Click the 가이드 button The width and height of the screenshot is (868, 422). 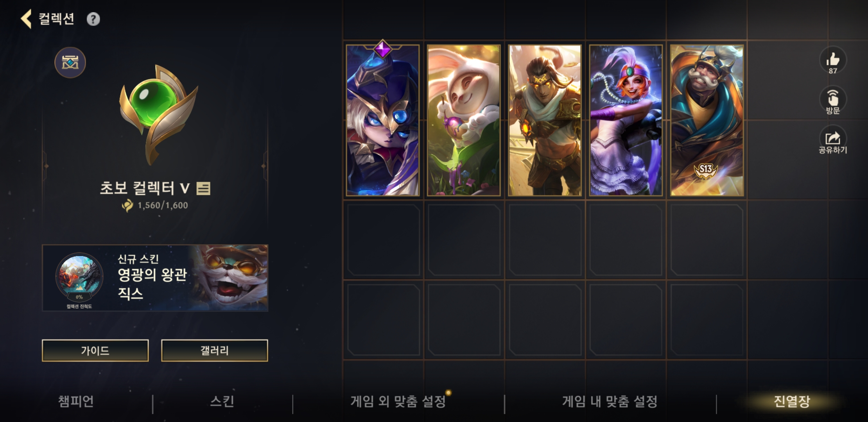[95, 350]
